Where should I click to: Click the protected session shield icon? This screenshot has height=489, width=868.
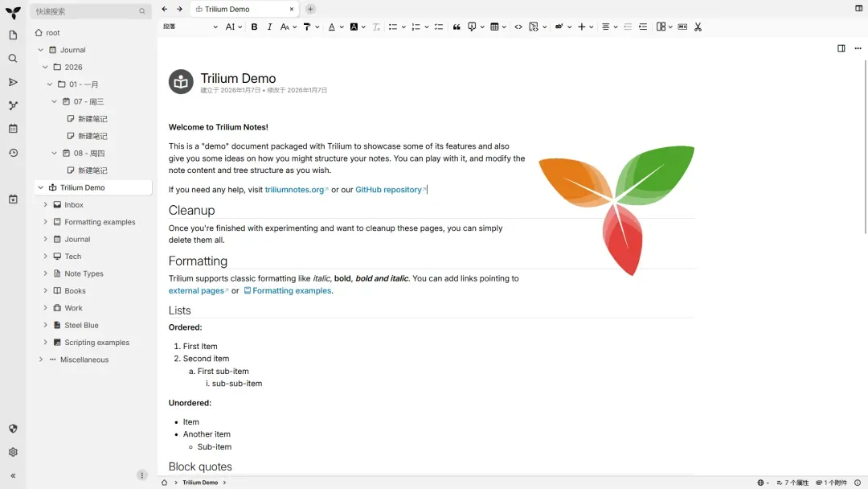pos(13,429)
